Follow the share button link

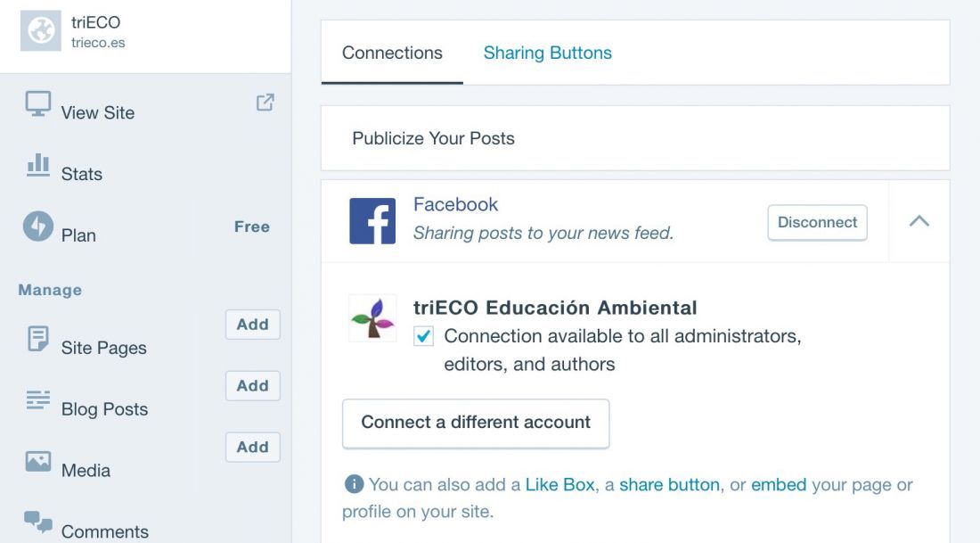669,484
